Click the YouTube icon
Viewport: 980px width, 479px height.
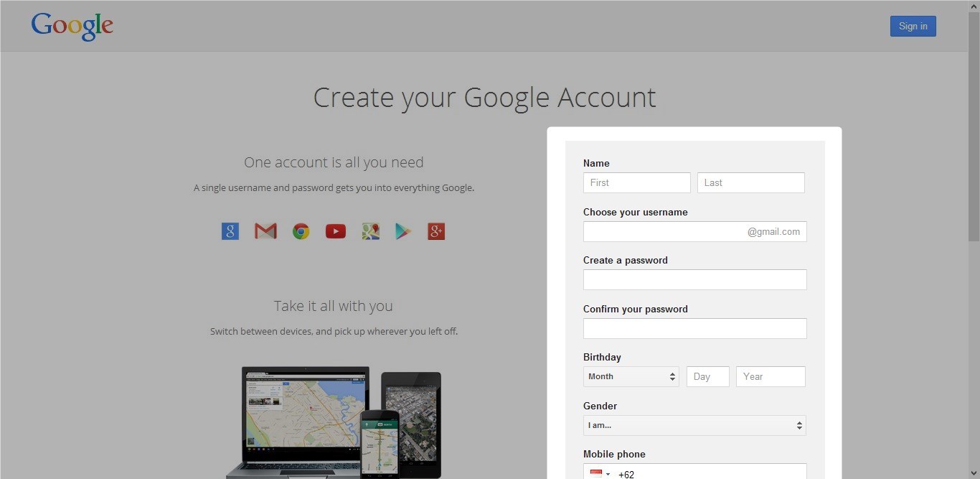[335, 231]
